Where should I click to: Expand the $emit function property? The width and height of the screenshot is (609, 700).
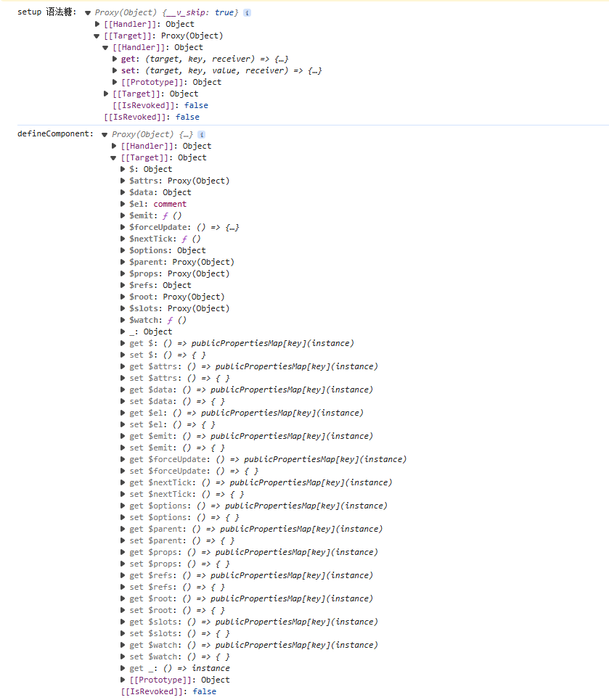tap(123, 216)
